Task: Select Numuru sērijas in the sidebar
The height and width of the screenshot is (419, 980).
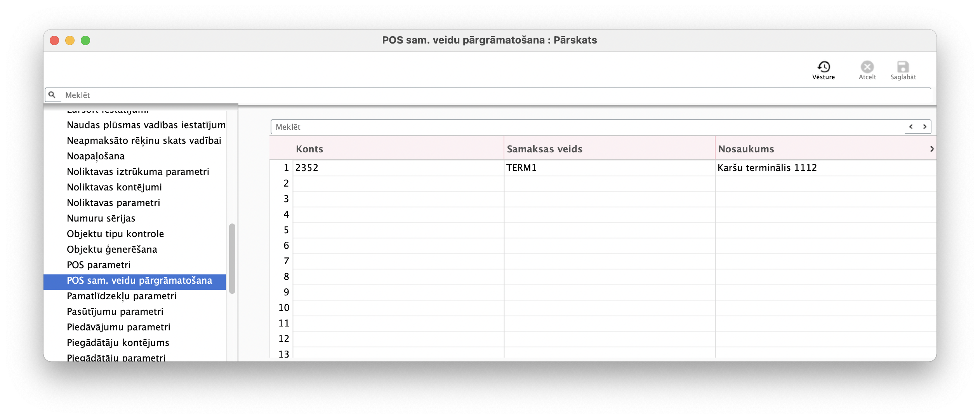Action: pos(101,218)
